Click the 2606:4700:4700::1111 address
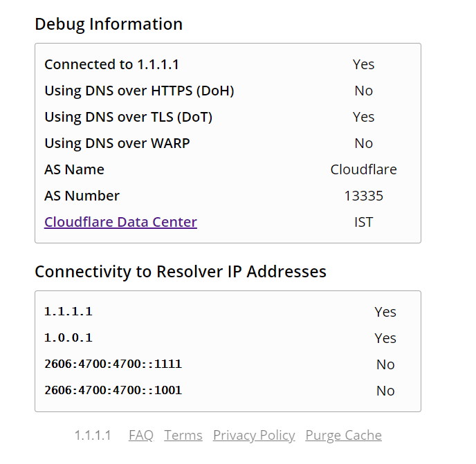The width and height of the screenshot is (476, 464). [113, 364]
